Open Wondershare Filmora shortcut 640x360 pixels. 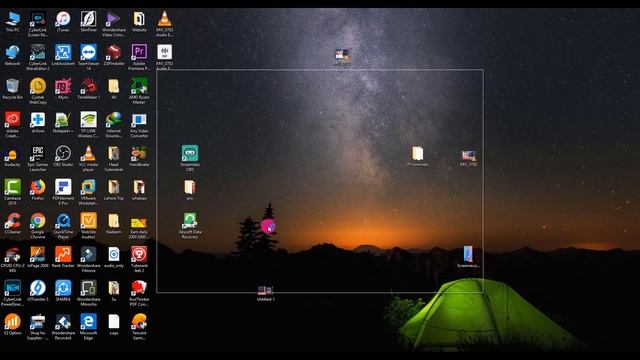click(88, 260)
